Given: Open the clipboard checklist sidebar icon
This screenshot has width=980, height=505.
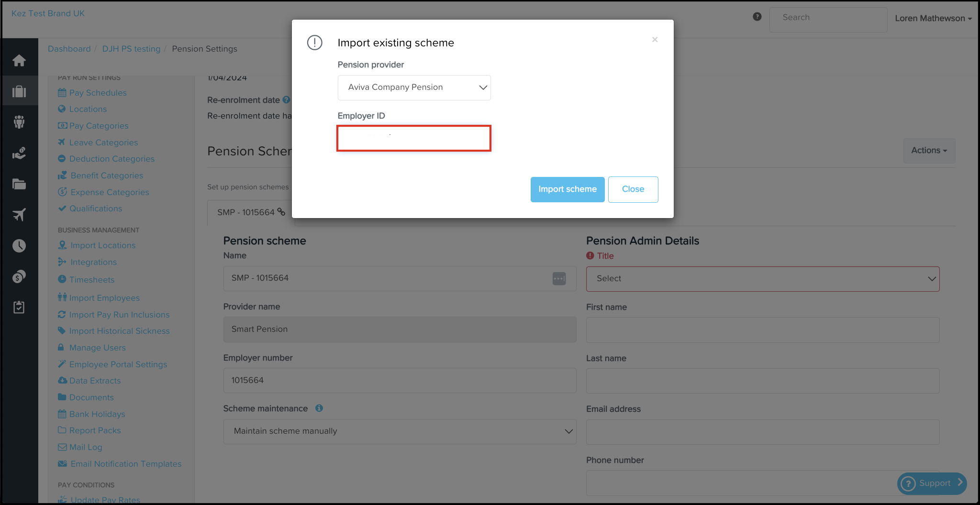Looking at the screenshot, I should click(19, 307).
